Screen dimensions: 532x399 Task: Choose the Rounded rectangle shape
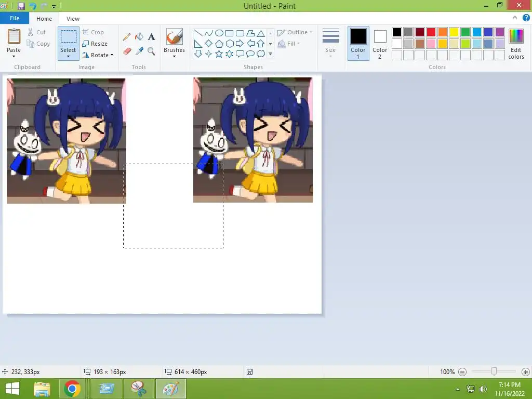[240, 33]
